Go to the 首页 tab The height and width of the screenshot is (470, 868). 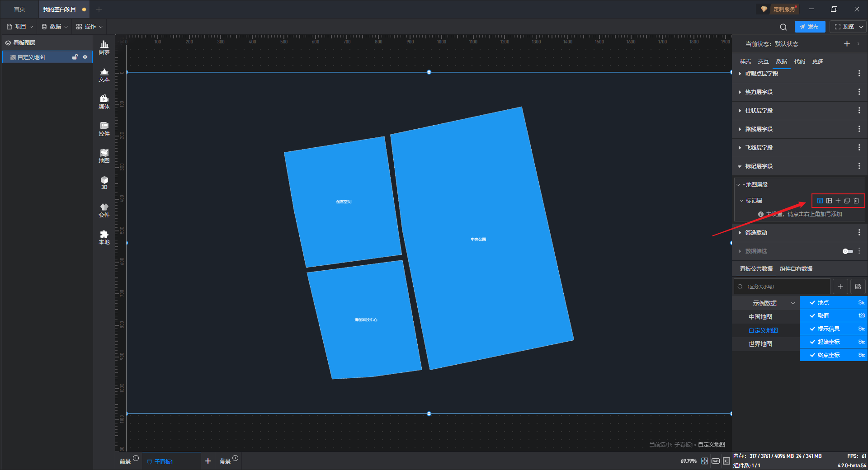[x=19, y=9]
